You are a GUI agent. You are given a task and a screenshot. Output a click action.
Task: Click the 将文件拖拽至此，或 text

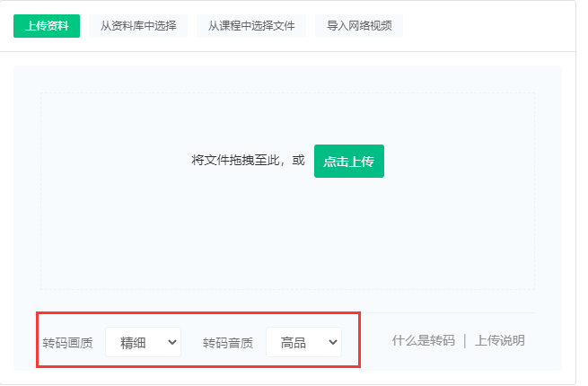[x=248, y=161]
